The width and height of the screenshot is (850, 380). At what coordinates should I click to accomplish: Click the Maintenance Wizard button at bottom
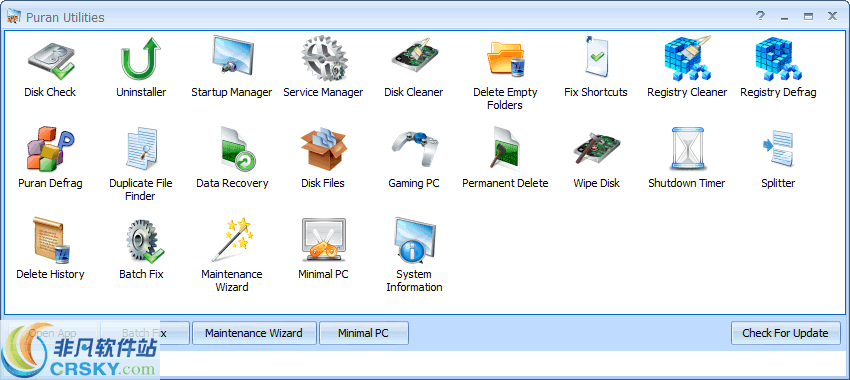(x=254, y=333)
